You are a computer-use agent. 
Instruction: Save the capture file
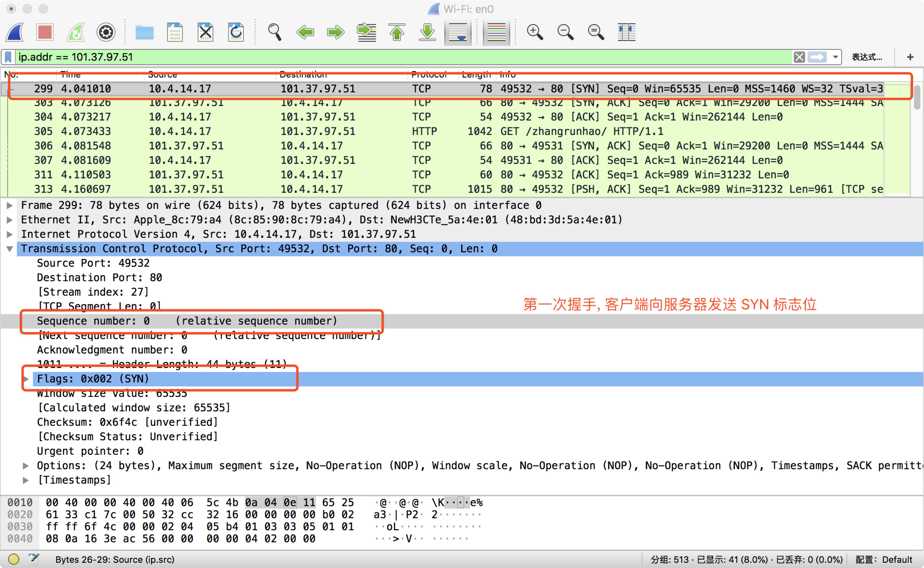pyautogui.click(x=175, y=32)
